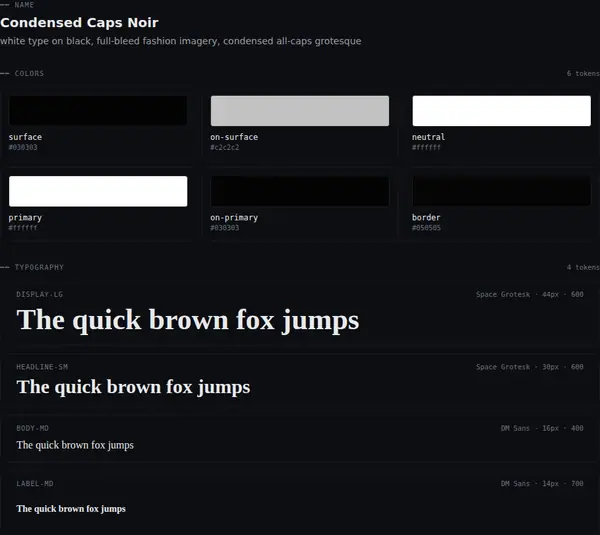Click the on-primary black swatch
600x535 pixels.
(300, 191)
